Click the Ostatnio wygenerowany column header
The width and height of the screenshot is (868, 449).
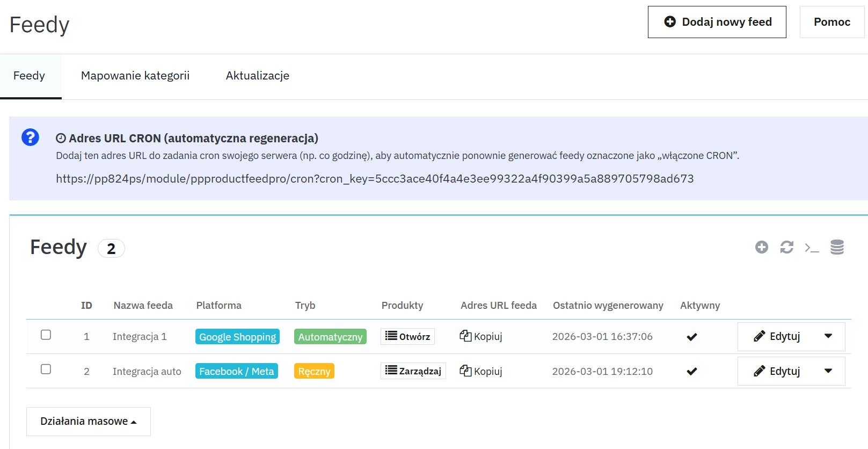point(608,305)
